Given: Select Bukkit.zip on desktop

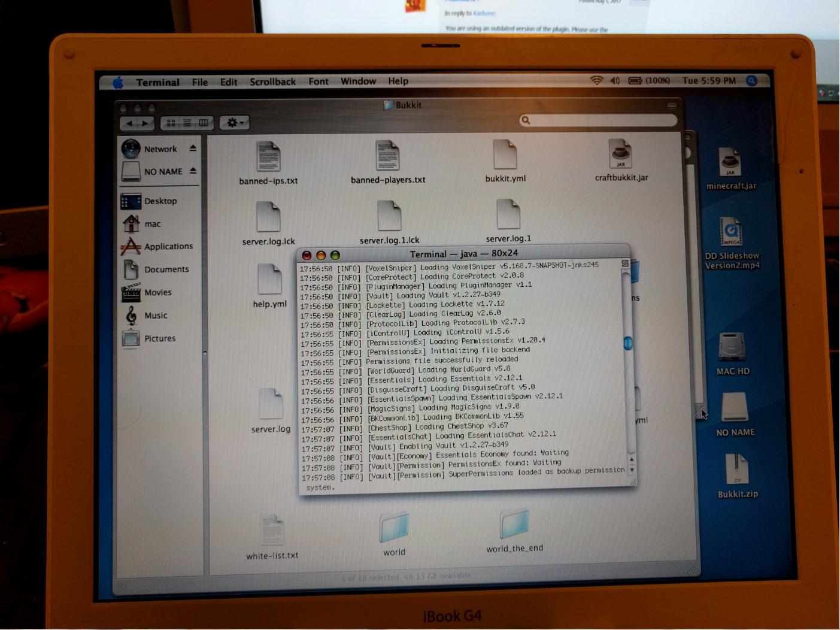Looking at the screenshot, I should coord(737,477).
